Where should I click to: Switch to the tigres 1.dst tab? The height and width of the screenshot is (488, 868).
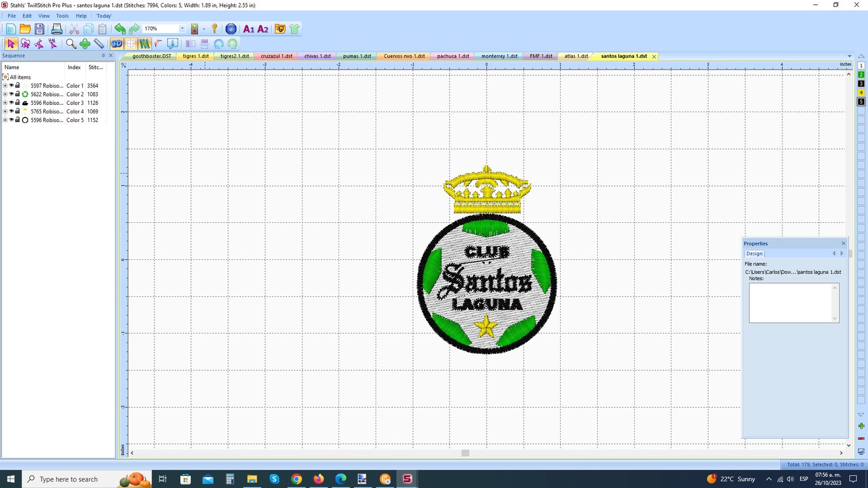click(x=196, y=56)
